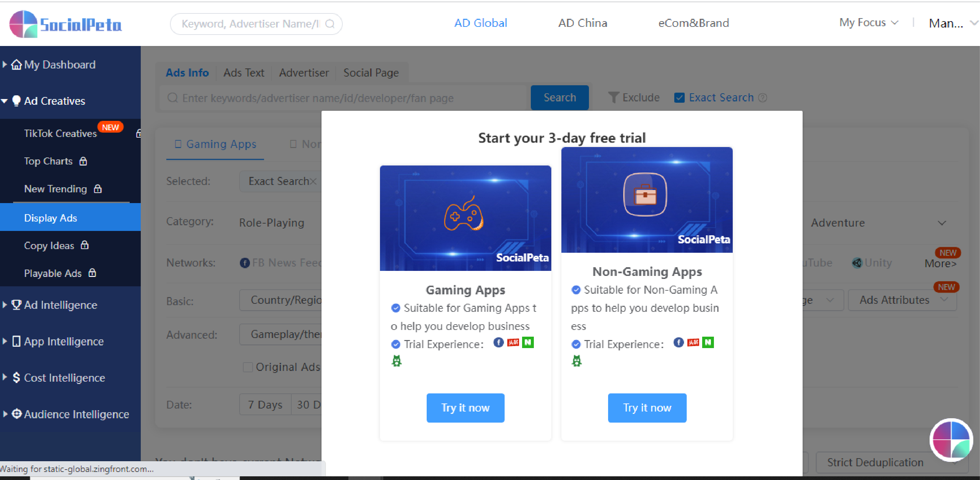
Task: Click the Exact Search help question icon
Action: [762, 98]
